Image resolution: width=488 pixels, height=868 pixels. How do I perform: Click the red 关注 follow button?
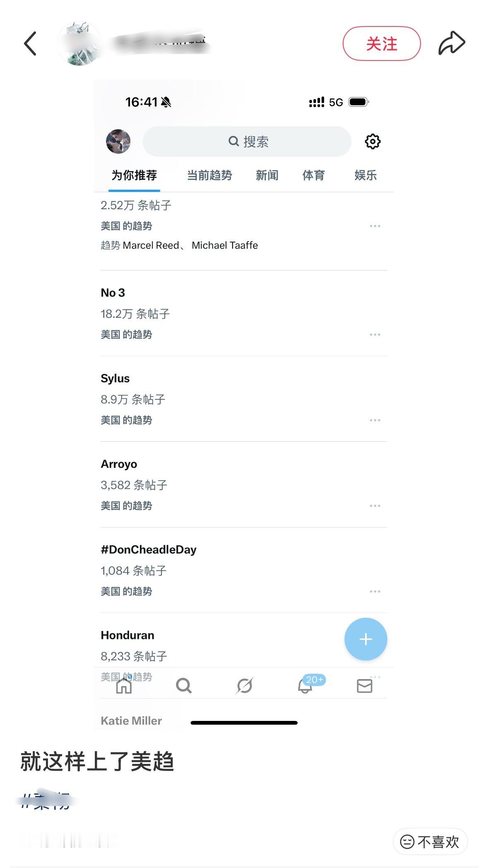coord(381,44)
